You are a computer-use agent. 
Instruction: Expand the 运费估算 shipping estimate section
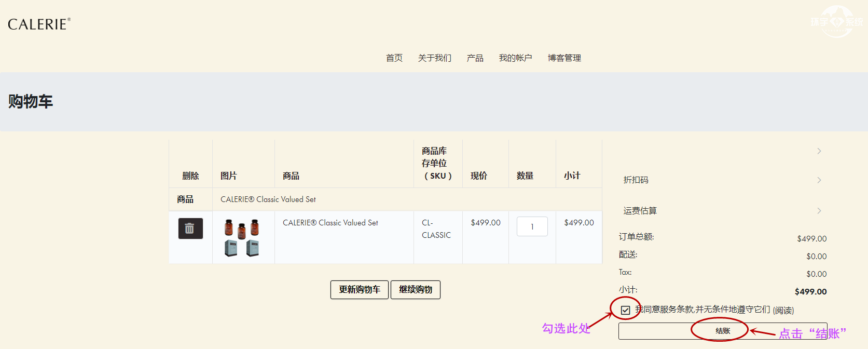tap(722, 210)
